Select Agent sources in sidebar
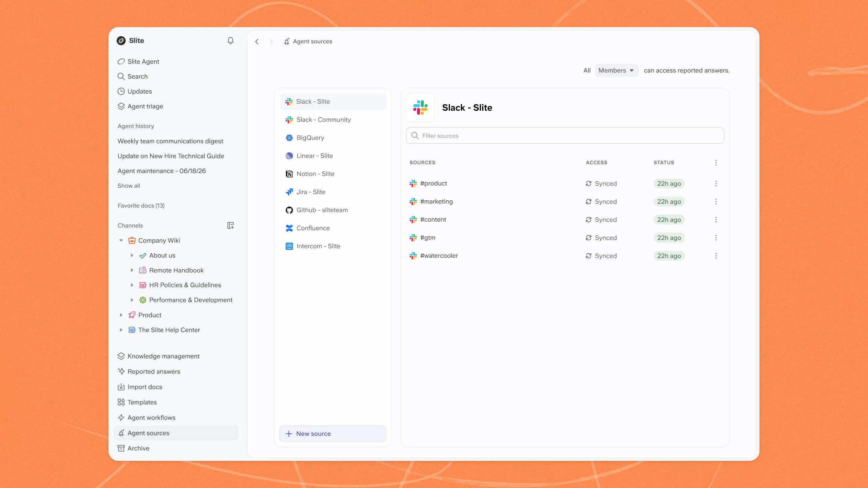 (176, 433)
